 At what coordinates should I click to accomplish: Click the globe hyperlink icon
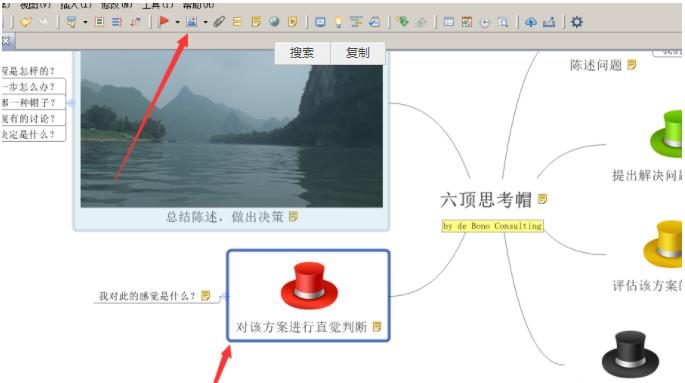click(x=274, y=21)
